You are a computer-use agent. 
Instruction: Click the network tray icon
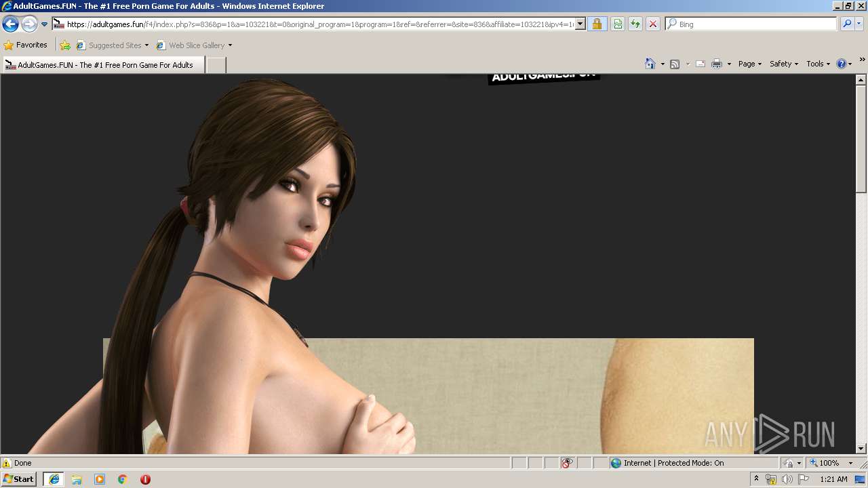[x=771, y=479]
